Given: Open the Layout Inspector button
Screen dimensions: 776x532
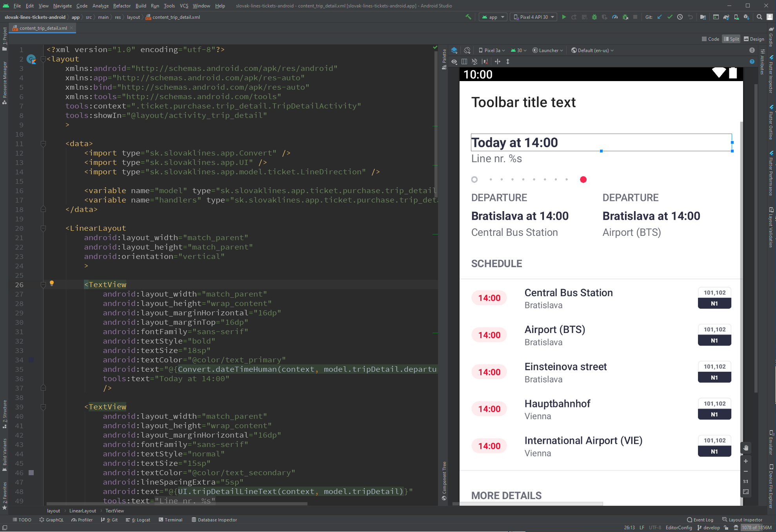Looking at the screenshot, I should pos(742,520).
